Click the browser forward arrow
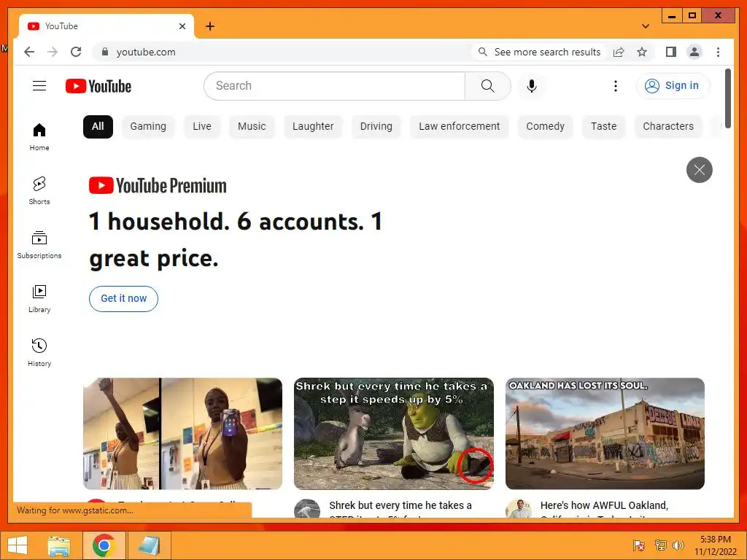This screenshot has width=747, height=560. click(53, 52)
